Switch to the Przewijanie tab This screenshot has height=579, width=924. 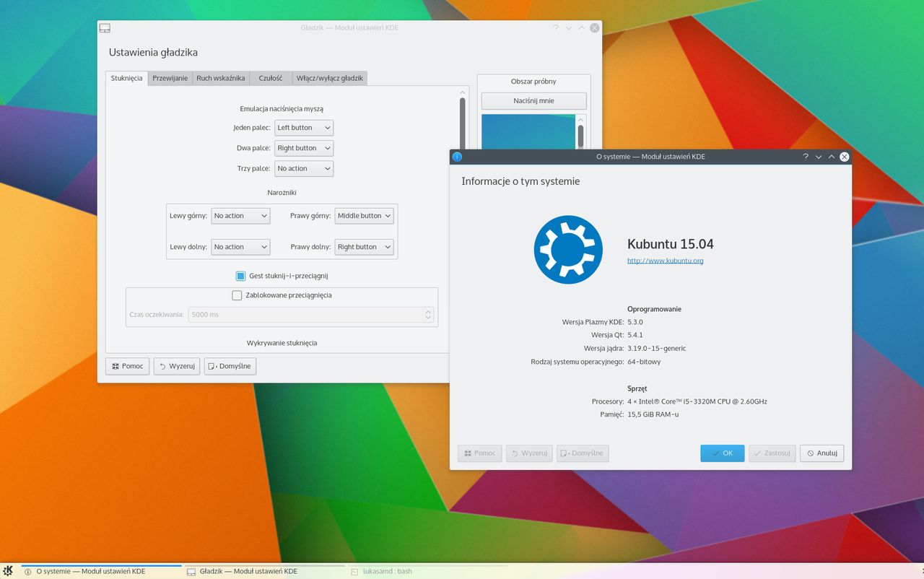pos(169,78)
